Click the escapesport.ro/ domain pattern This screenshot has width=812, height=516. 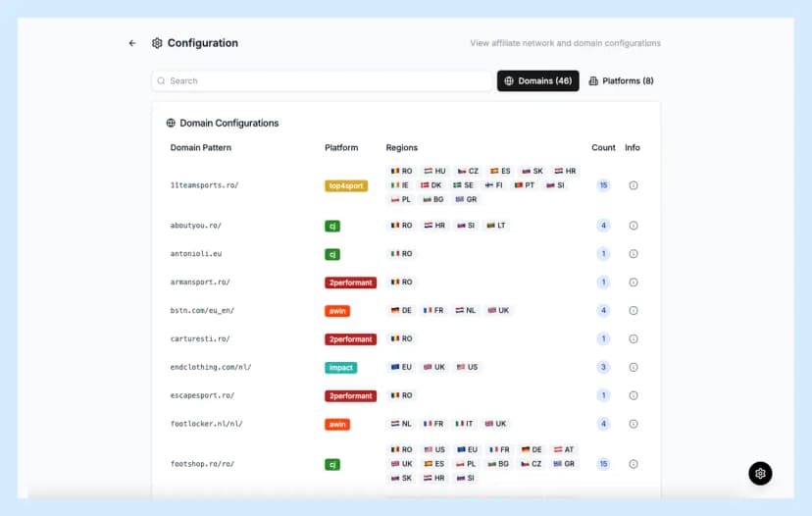(202, 396)
